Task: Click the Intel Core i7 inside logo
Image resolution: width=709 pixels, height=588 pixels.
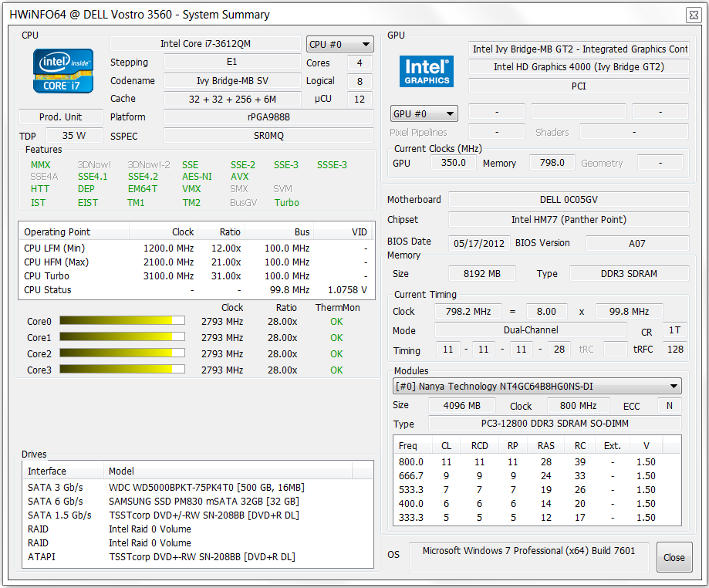Action: (x=62, y=71)
